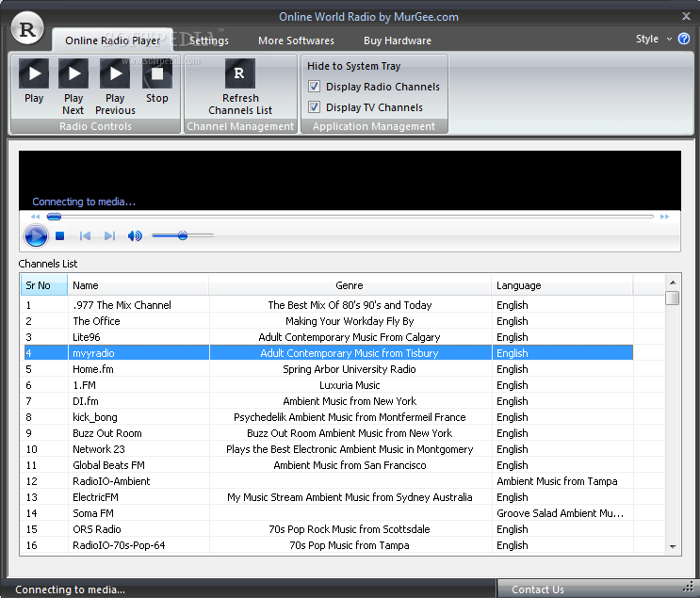Click the blue square stop button in media player
Screen dimensions: 700x598
point(59,235)
